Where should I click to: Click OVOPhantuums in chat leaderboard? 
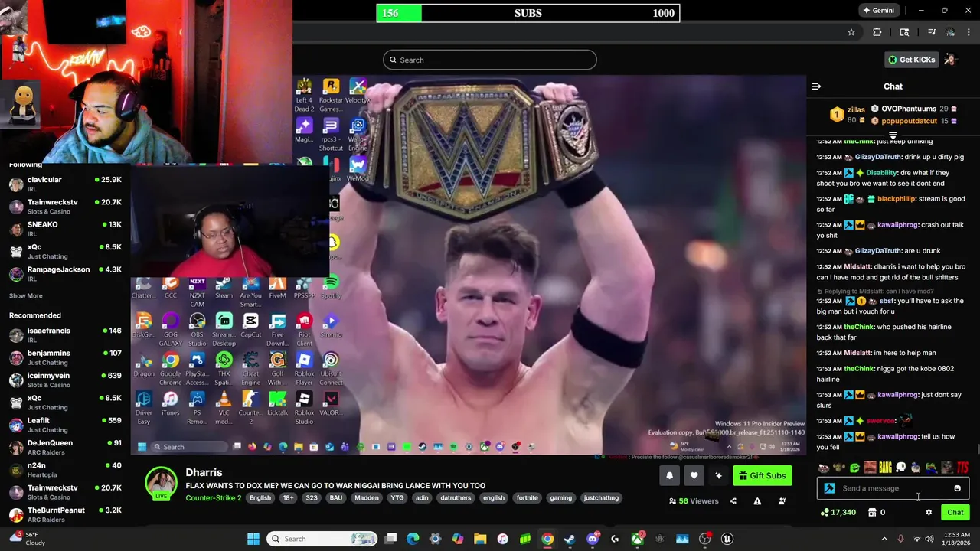tap(909, 109)
